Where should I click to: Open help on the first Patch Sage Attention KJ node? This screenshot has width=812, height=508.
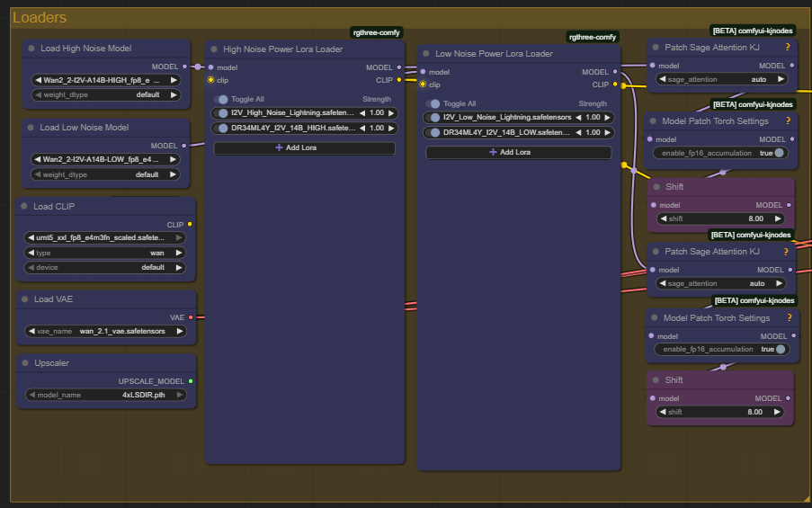[x=788, y=47]
